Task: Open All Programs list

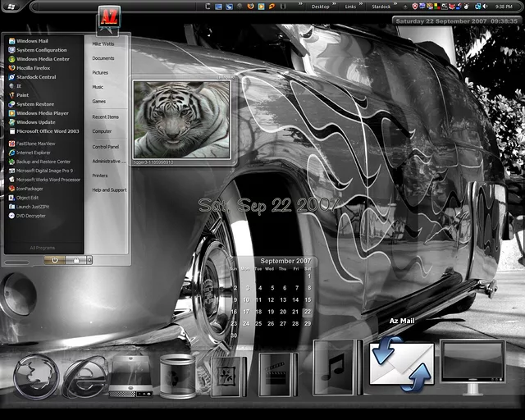Action: 43,247
